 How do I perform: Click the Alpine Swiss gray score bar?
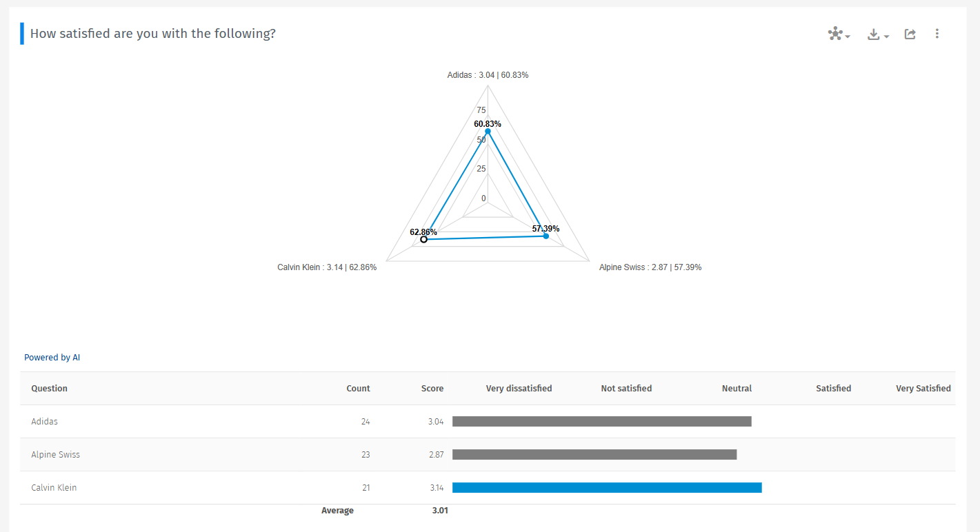[x=594, y=454]
